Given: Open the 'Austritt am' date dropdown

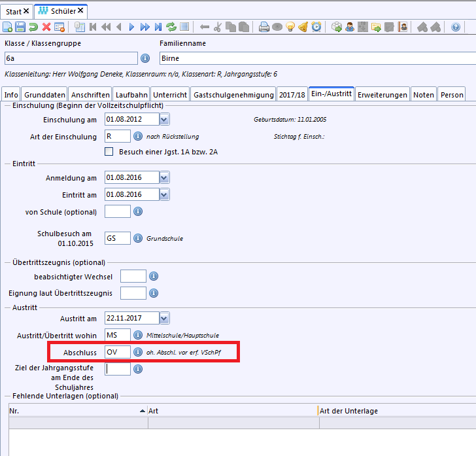Looking at the screenshot, I should coord(164,318).
